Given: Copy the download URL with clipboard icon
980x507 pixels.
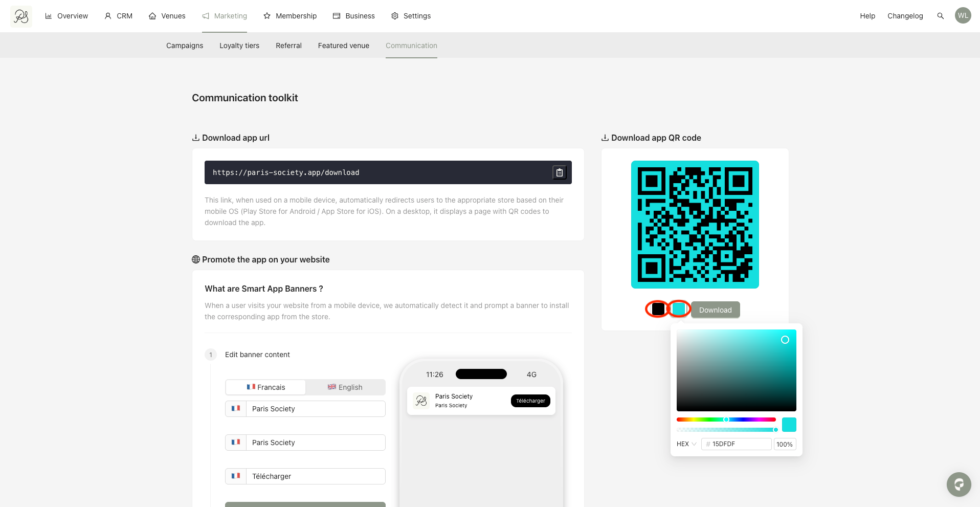Looking at the screenshot, I should [560, 173].
